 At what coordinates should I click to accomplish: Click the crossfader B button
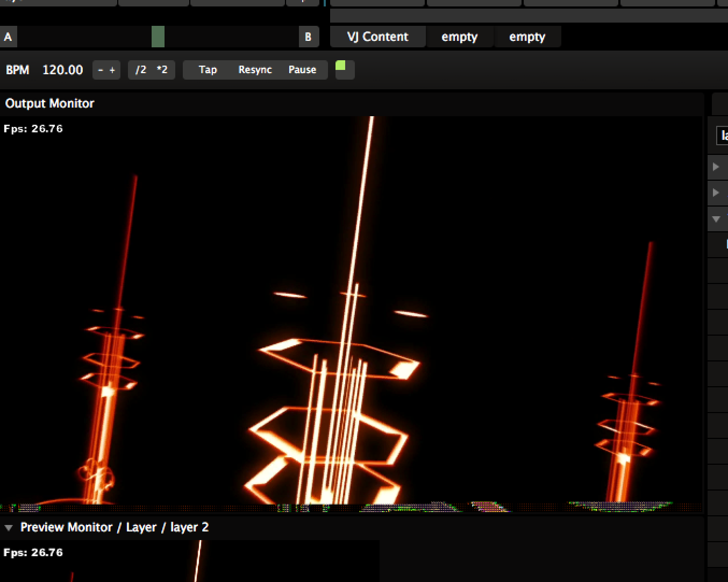tap(308, 37)
